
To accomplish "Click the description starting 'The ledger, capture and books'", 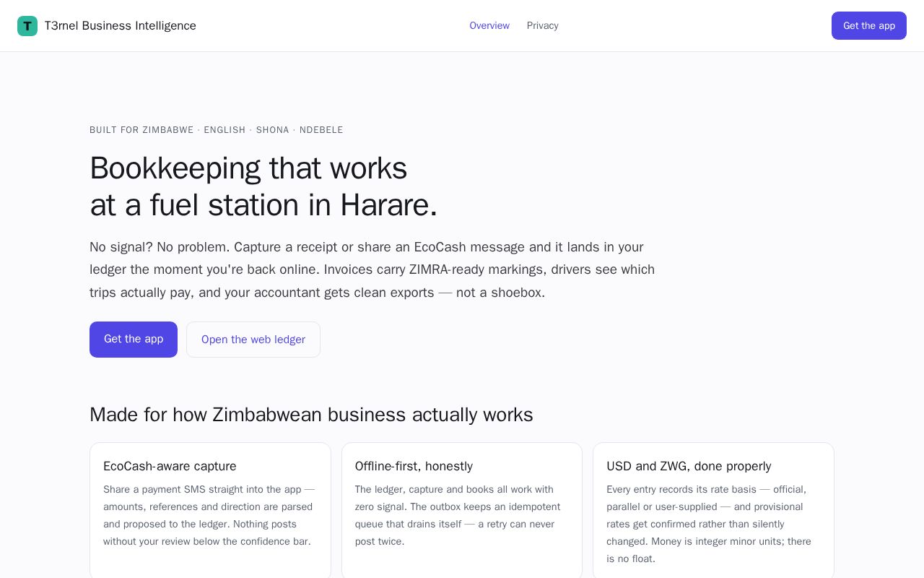I will pos(458,515).
